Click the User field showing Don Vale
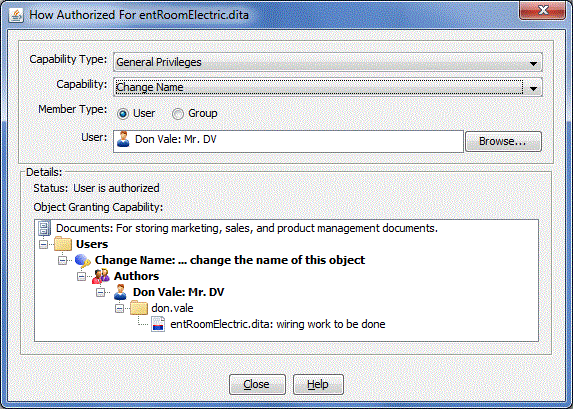Viewport: 573px width, 409px height. (288, 141)
